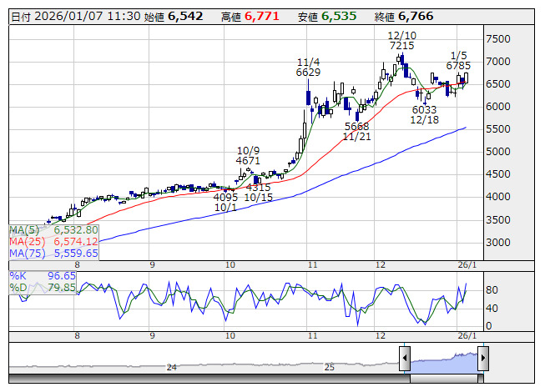
Task: Click the 12/10 7215 high price marker
Action: (x=401, y=38)
